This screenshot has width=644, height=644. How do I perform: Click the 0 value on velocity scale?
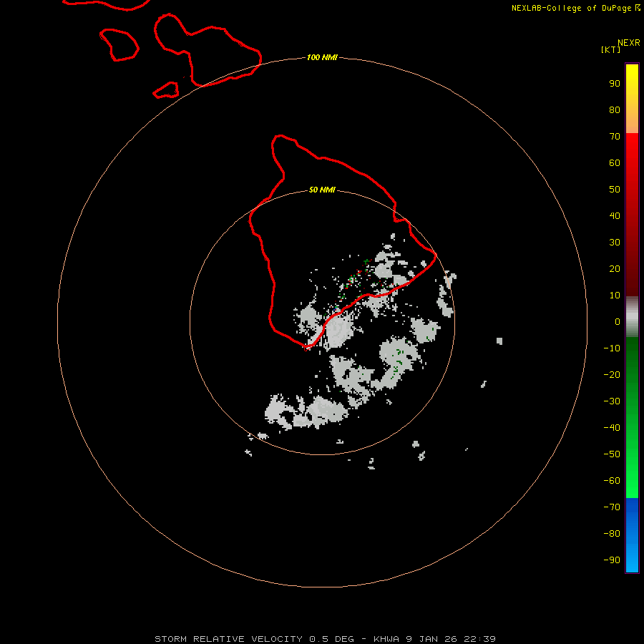[618, 322]
